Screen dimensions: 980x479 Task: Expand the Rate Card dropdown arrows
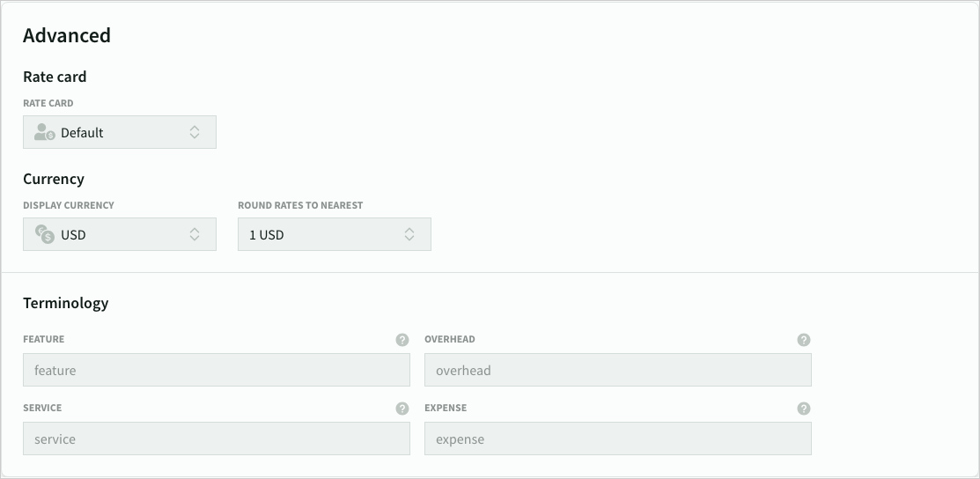click(x=195, y=132)
